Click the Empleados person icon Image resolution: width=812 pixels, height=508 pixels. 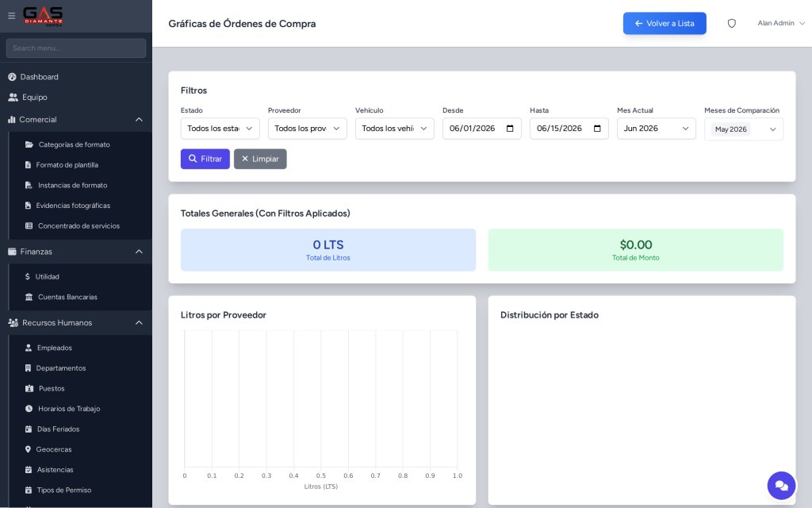[29, 348]
